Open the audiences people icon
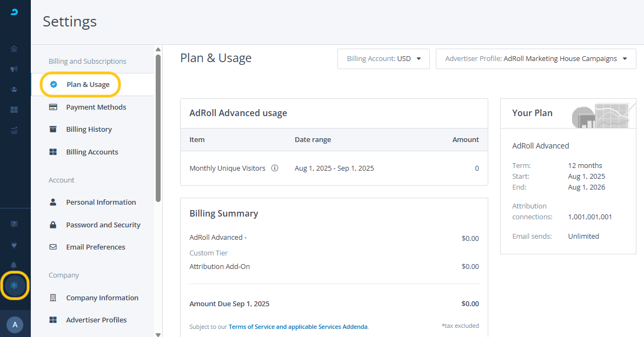This screenshot has height=337, width=644. coord(14,89)
